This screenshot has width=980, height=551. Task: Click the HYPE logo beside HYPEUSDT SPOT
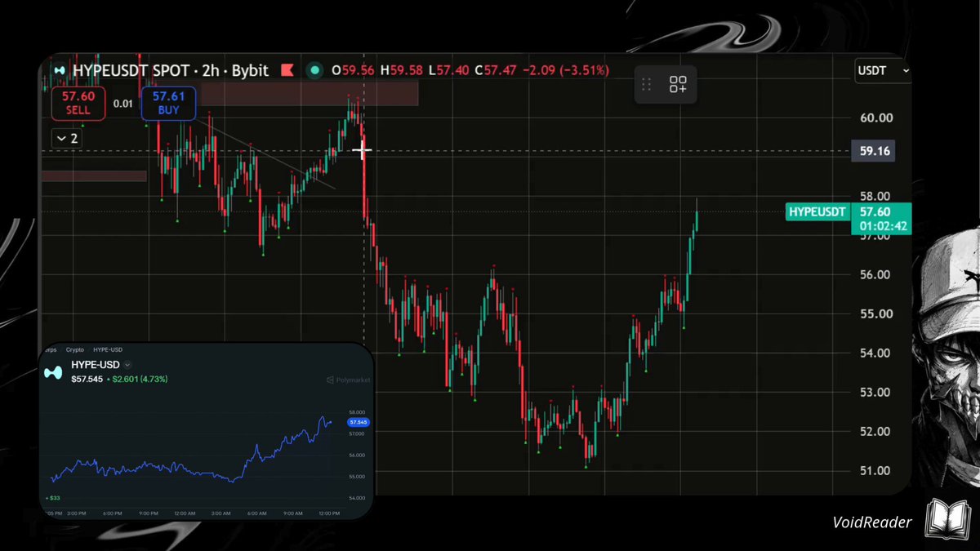click(x=58, y=70)
